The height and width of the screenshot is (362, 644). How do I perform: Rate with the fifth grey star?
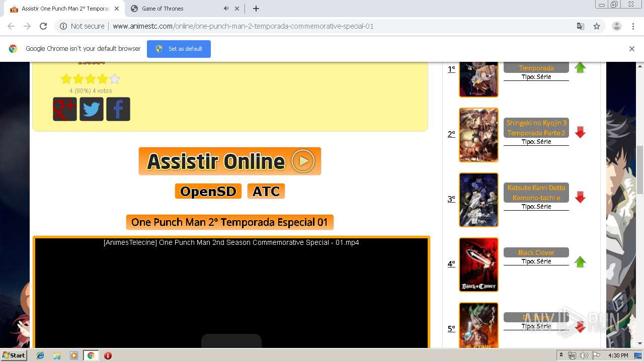pyautogui.click(x=115, y=79)
